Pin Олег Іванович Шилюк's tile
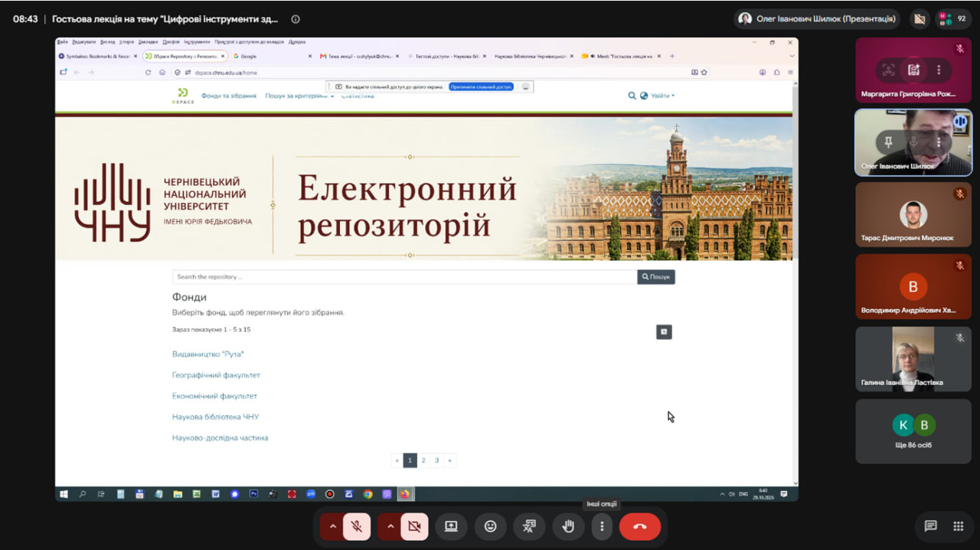 [x=888, y=142]
